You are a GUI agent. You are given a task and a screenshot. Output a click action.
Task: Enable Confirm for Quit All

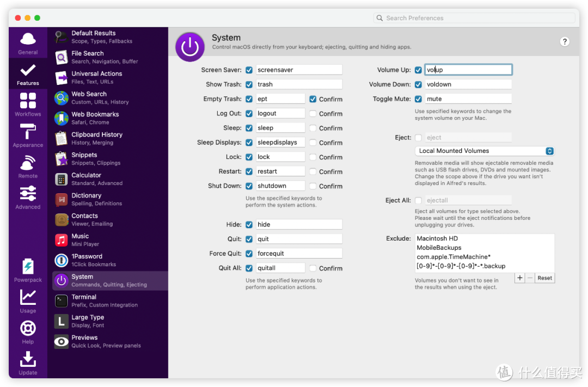(313, 268)
